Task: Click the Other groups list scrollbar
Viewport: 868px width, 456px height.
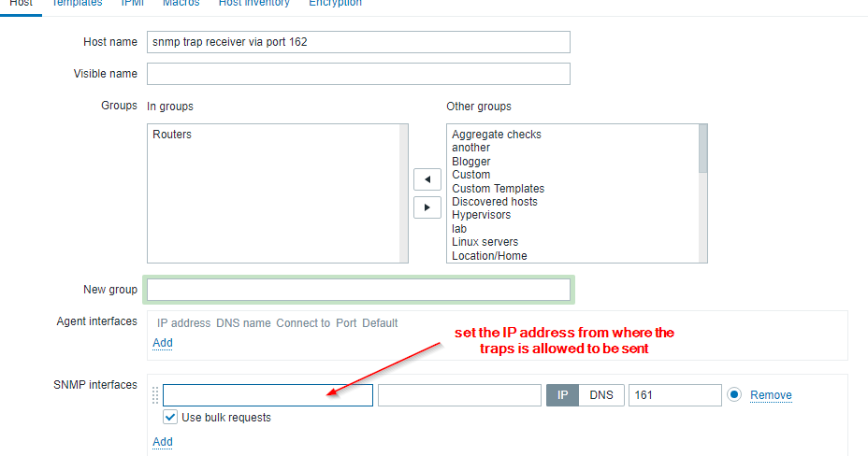Action: click(703, 193)
